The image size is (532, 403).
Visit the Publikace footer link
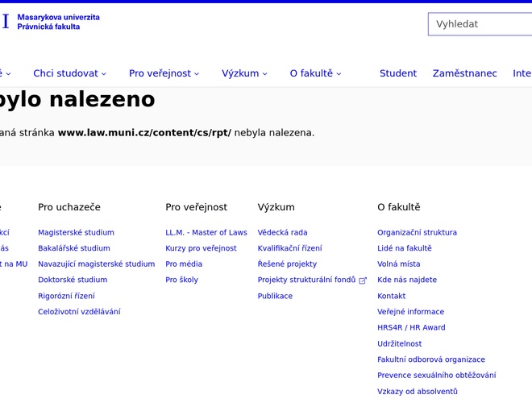[x=275, y=296]
